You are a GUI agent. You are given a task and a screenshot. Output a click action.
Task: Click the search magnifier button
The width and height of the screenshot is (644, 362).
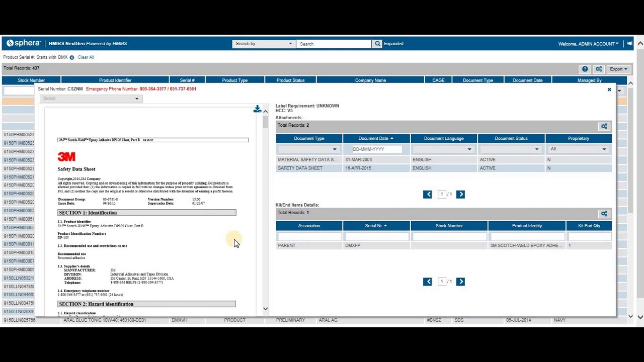(377, 44)
